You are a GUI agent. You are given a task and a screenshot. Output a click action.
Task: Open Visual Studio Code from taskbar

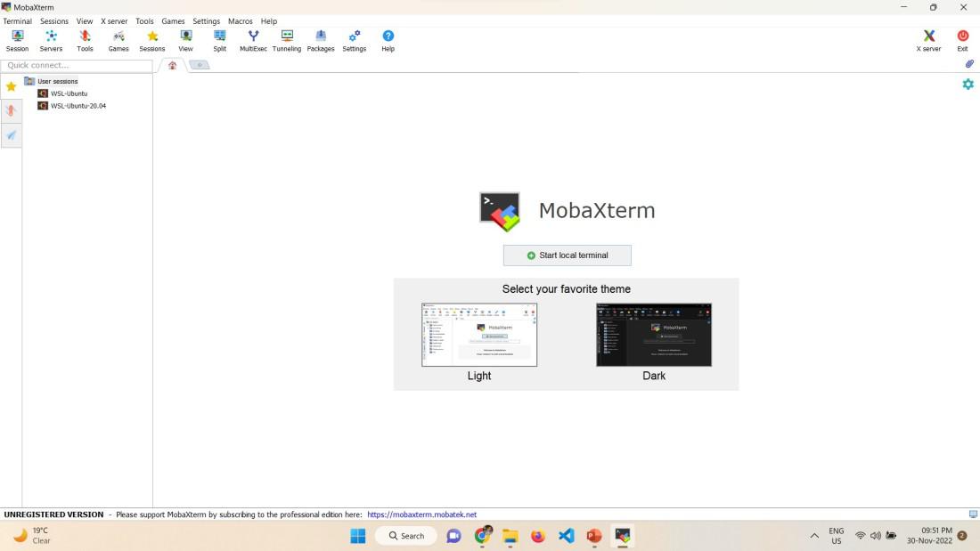pos(567,536)
